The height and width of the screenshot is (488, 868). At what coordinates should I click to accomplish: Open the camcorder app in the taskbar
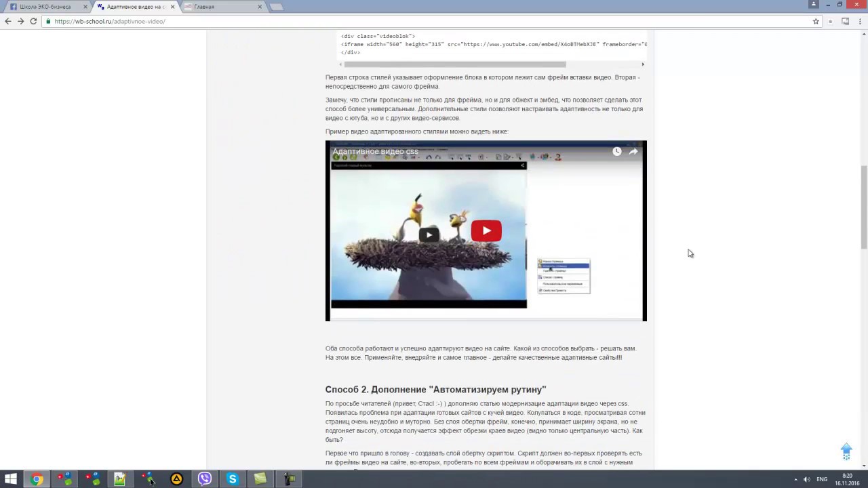click(289, 479)
